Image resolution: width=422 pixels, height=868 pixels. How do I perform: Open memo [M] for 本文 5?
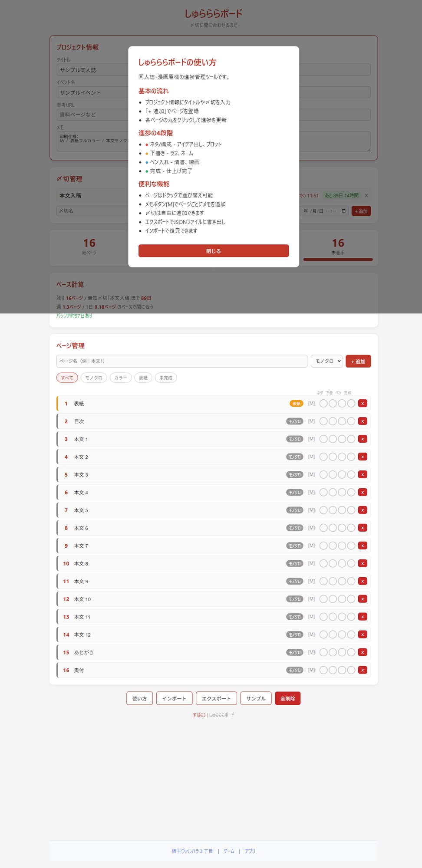point(311,510)
